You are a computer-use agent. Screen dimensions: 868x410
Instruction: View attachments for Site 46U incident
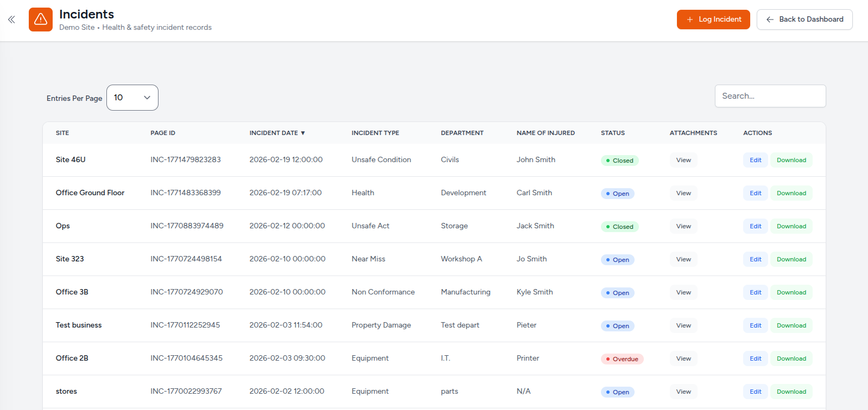[x=683, y=160]
